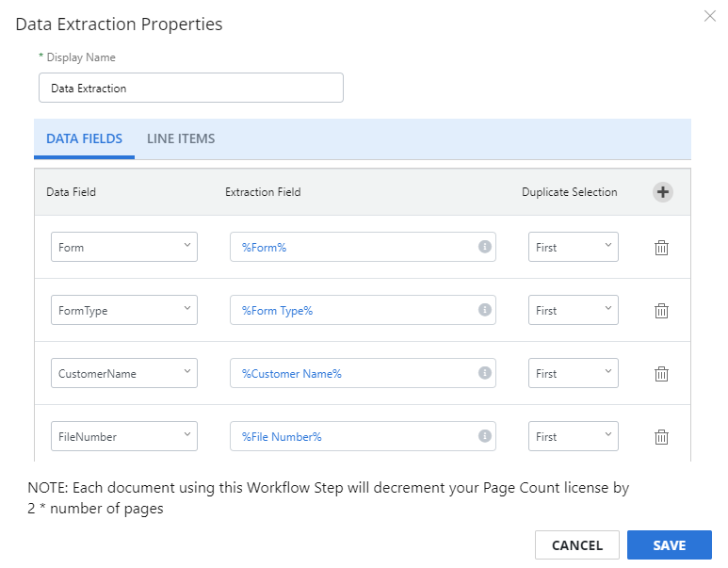Viewport: 728px width, 568px height.
Task: Open the CustomerName data field dropdown
Action: click(124, 373)
